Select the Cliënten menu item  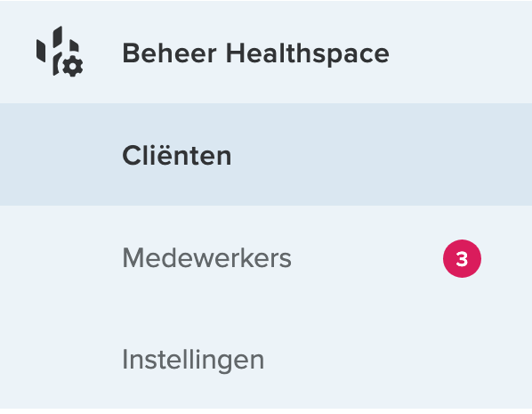[177, 156]
